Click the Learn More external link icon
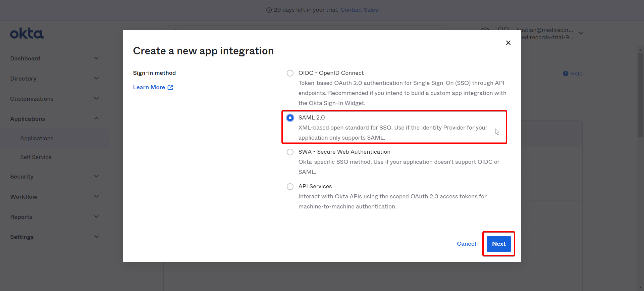644x291 pixels. tap(170, 87)
